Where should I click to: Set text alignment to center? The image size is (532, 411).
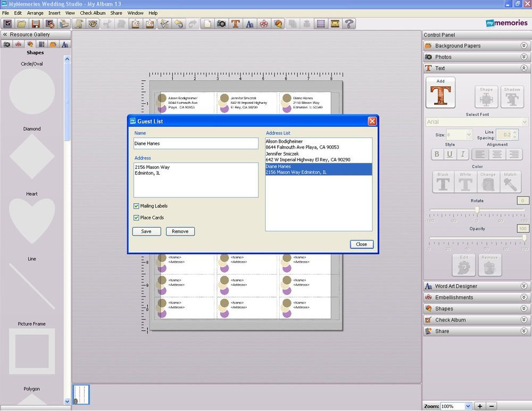pyautogui.click(x=497, y=154)
